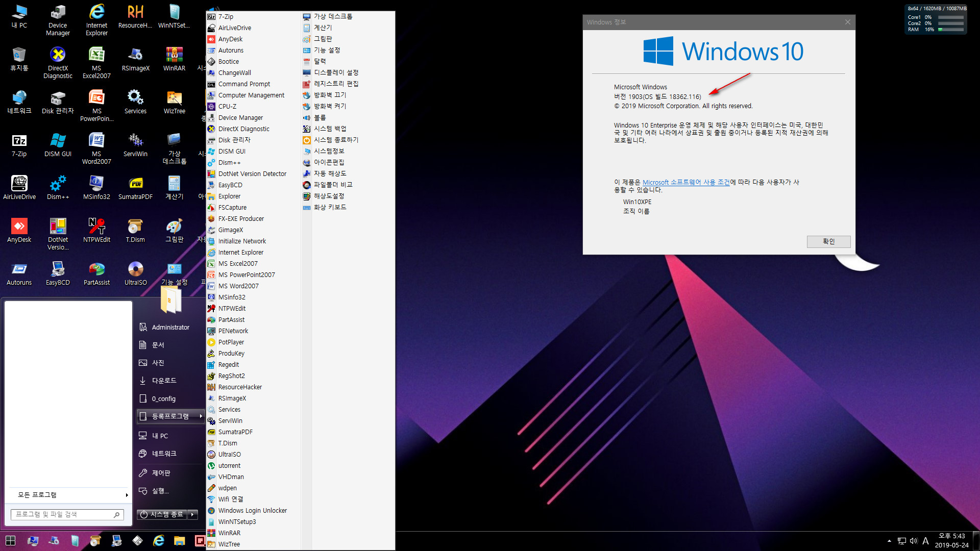Screen dimensions: 980x551
Task: Choose Windows Login Unlocker entry
Action: pos(253,511)
